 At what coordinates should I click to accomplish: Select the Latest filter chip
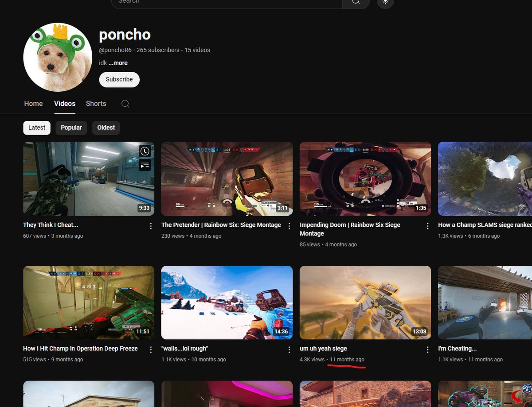click(36, 128)
